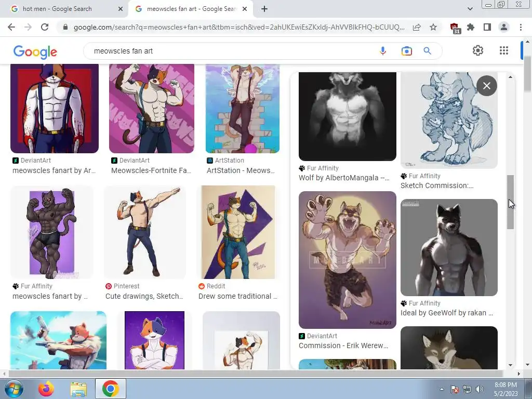Open Fur Affinity 'meowscles fanart by' result

point(50,296)
